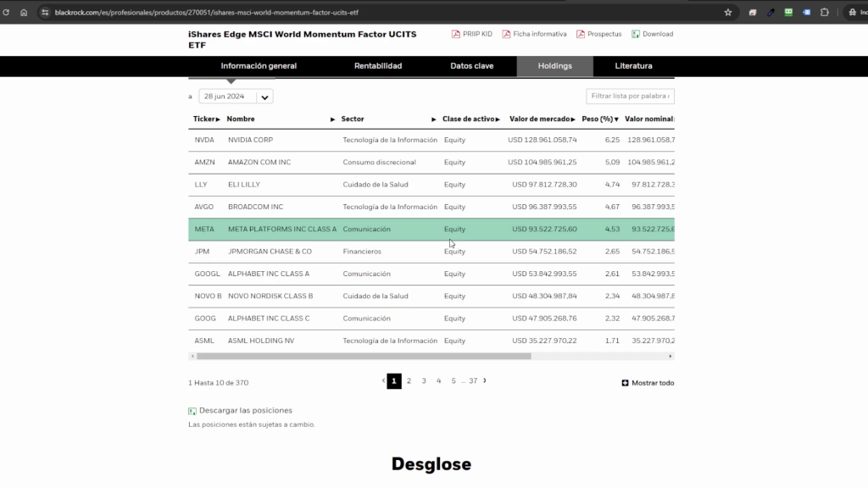Click BROADCOM INC name cell

tap(256, 207)
